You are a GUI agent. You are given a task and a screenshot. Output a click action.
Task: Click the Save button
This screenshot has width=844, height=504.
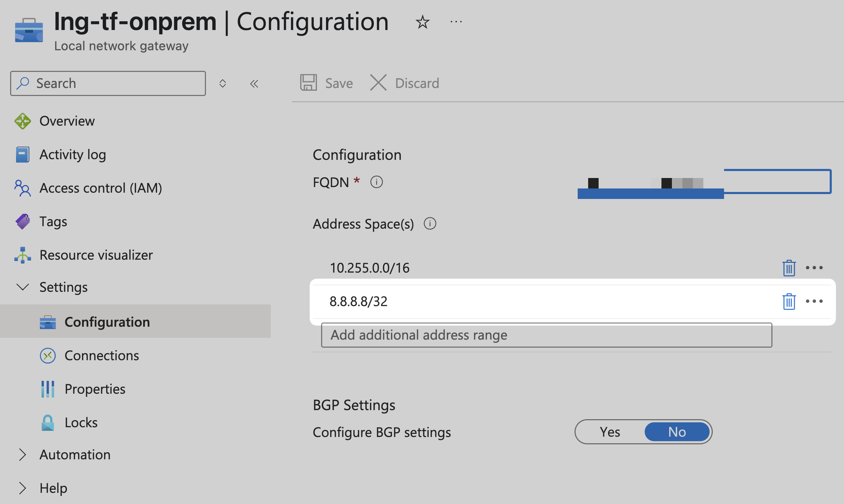[327, 83]
